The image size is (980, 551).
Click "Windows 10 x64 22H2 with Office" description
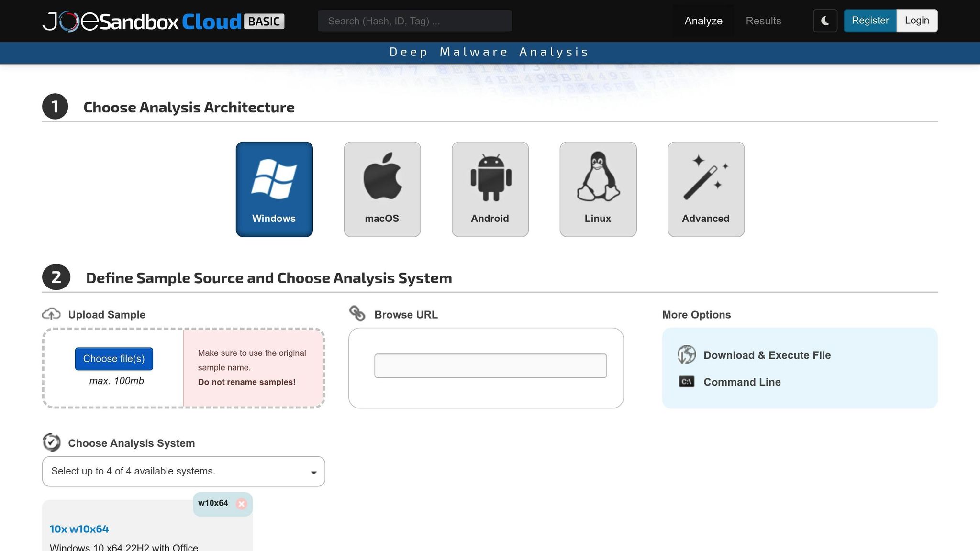[124, 547]
